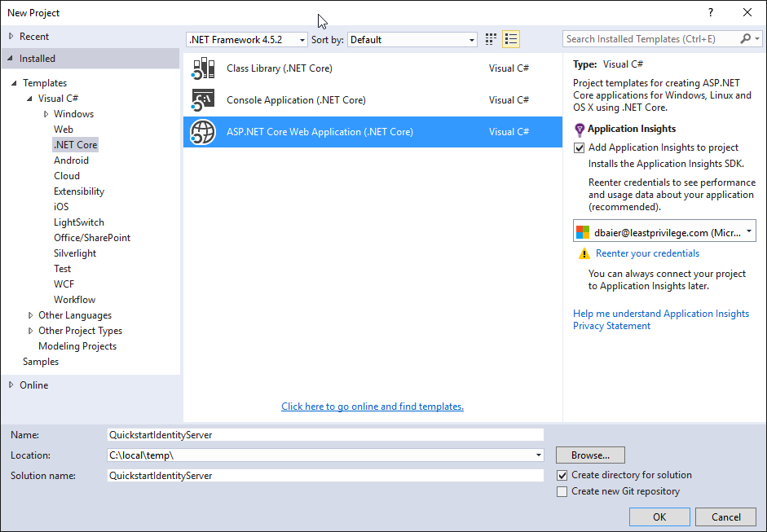Viewport: 767px width, 532px height.
Task: Select the LightSwitch category
Action: pos(79,222)
